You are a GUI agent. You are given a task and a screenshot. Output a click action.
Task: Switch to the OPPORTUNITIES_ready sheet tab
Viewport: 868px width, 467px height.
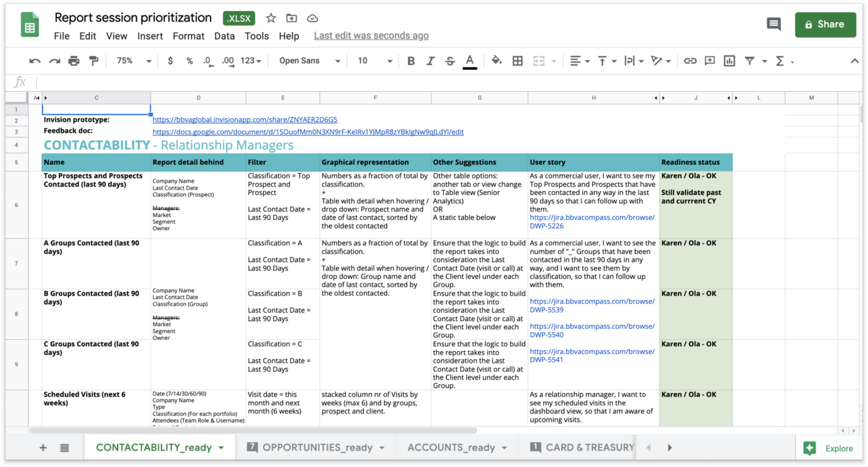point(317,447)
